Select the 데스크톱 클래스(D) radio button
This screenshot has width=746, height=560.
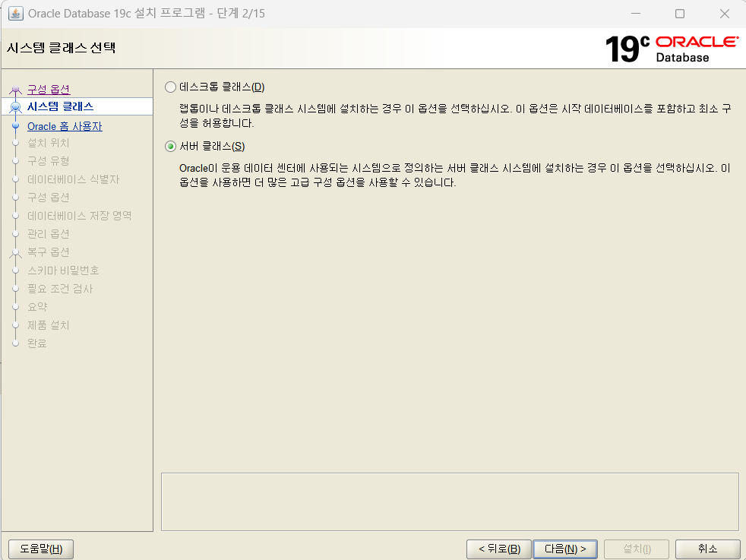tap(170, 87)
